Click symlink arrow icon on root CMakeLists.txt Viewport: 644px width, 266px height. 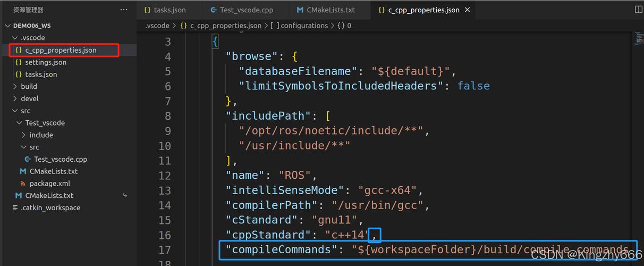coord(125,196)
